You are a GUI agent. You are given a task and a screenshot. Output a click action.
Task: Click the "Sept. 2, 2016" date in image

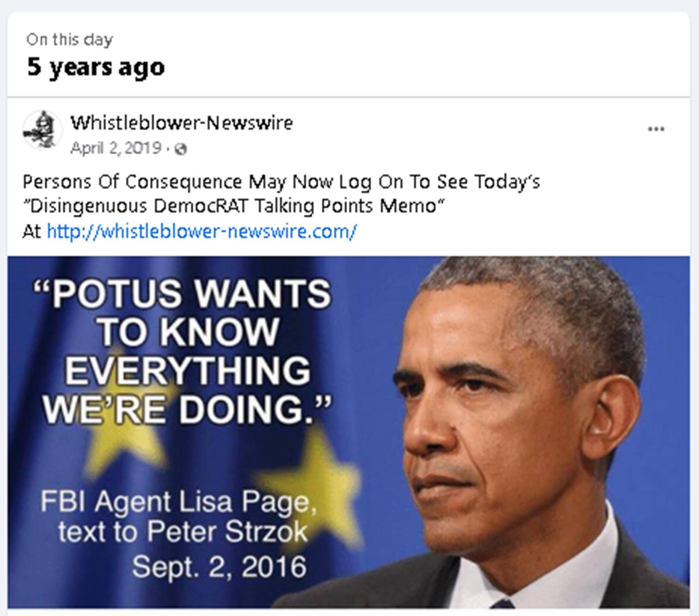(219, 567)
